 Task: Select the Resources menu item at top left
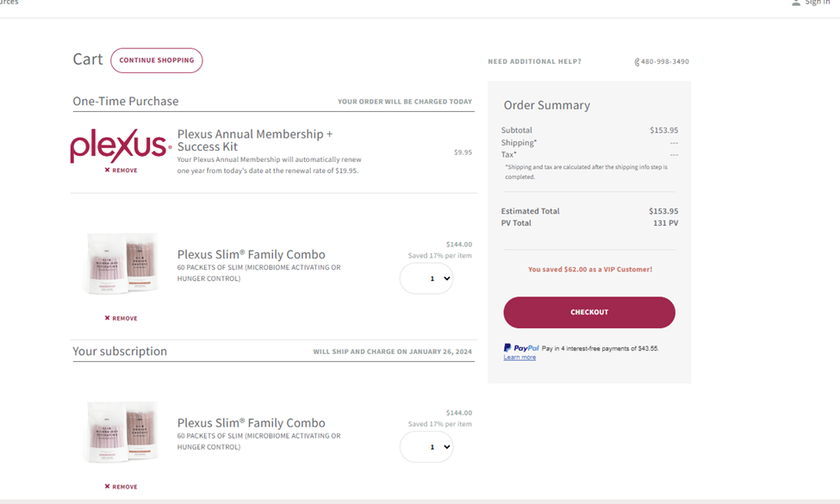click(x=9, y=3)
